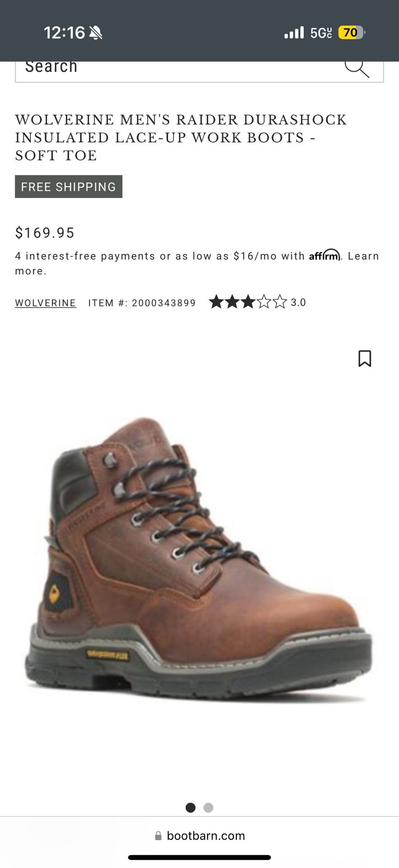Tap the battery indicator showing 70
399x868 pixels.
[352, 33]
